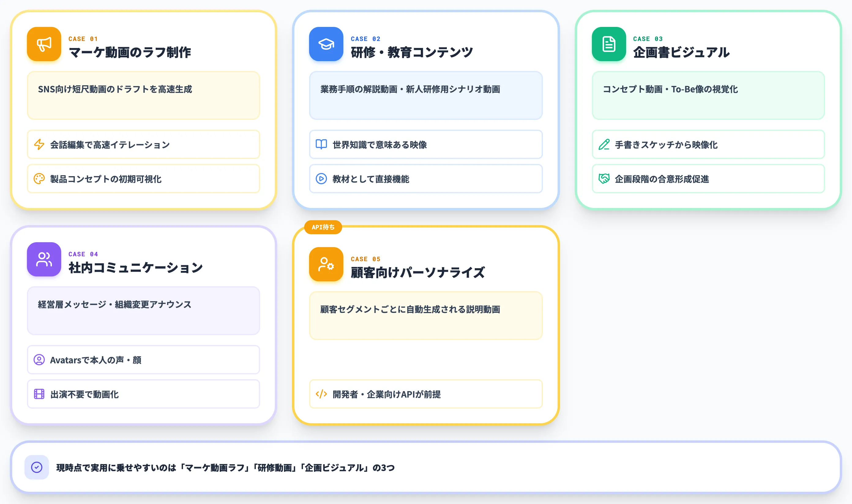Viewport: 852px width, 504px height.
Task: Select the 教材として直接機能 row
Action: [425, 179]
